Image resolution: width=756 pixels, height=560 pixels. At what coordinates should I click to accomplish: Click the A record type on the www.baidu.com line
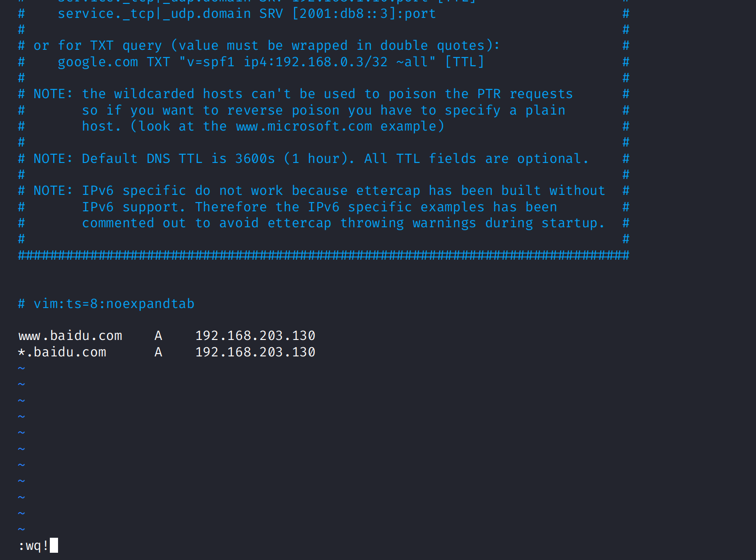[x=158, y=336]
